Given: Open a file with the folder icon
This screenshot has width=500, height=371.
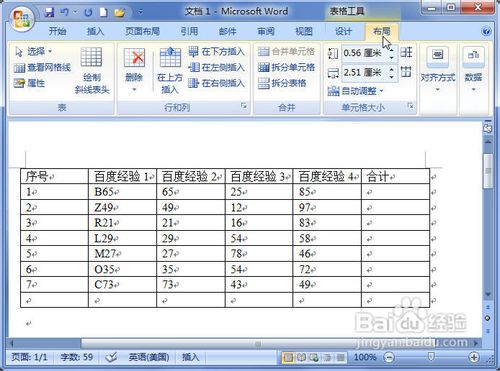Looking at the screenshot, I should [119, 13].
